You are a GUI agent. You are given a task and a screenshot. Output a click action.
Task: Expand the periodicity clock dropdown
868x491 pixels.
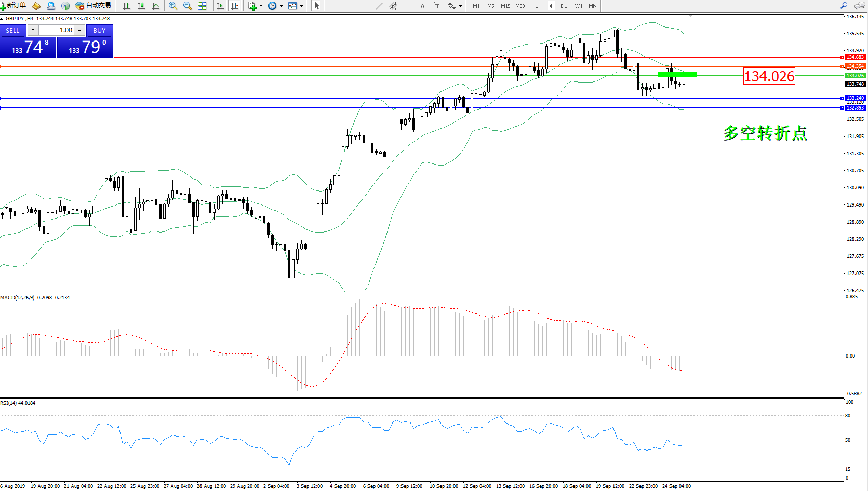(x=281, y=6)
